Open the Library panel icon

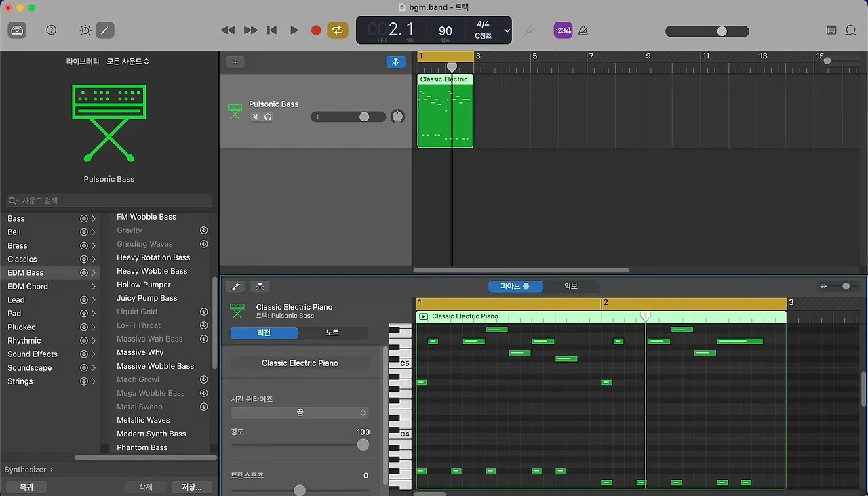17,30
